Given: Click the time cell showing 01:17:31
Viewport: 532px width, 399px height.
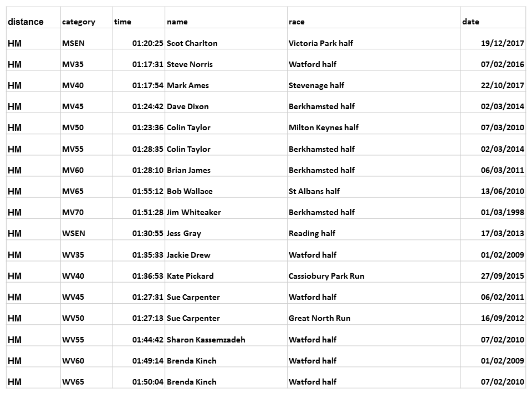Looking at the screenshot, I should [147, 64].
